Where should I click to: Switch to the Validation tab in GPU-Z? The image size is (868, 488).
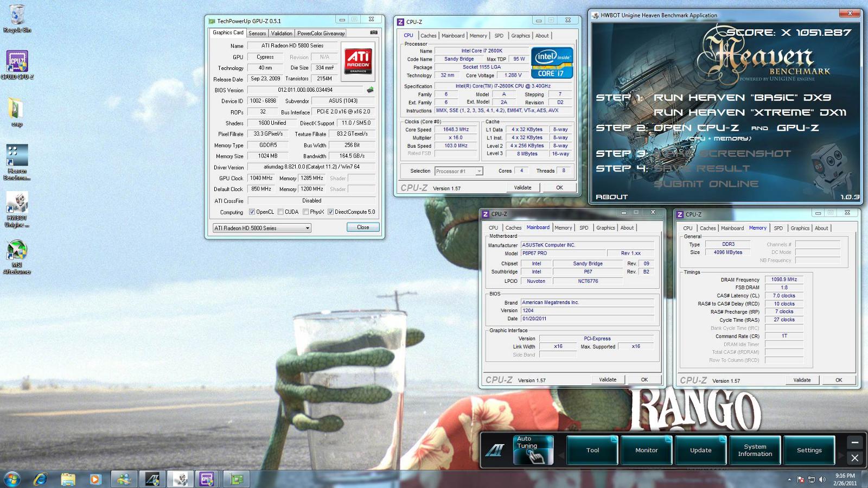282,33
